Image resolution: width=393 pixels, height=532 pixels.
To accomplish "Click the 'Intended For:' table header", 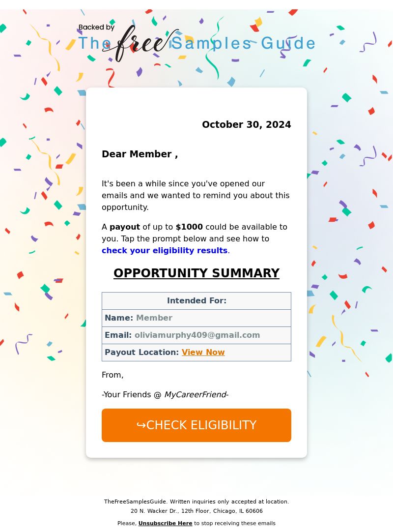I will 196,300.
